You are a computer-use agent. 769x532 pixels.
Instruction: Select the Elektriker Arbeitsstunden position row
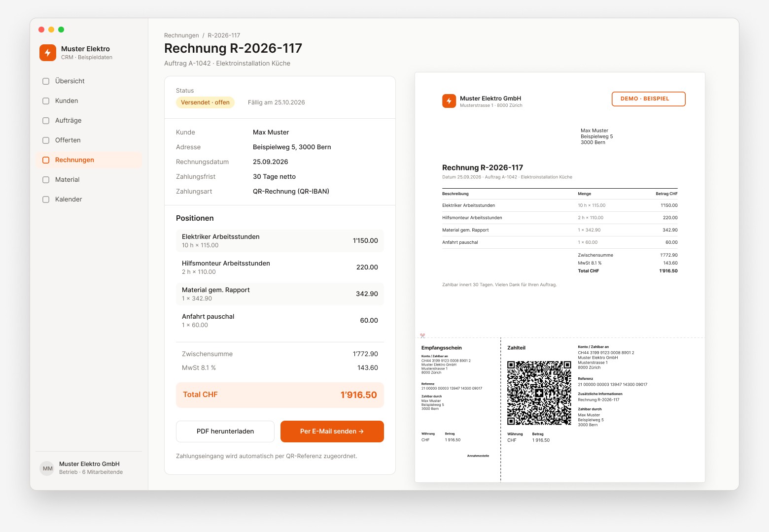(x=280, y=241)
